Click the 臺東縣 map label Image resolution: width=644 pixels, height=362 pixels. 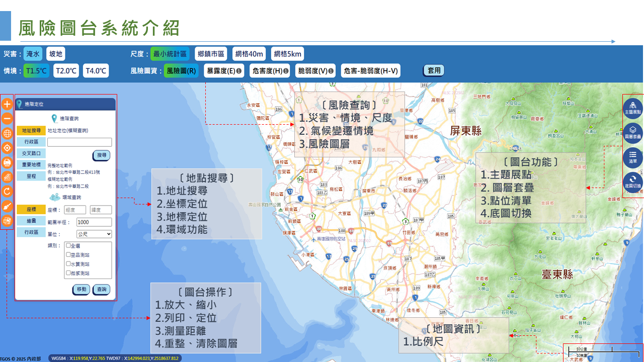click(557, 275)
